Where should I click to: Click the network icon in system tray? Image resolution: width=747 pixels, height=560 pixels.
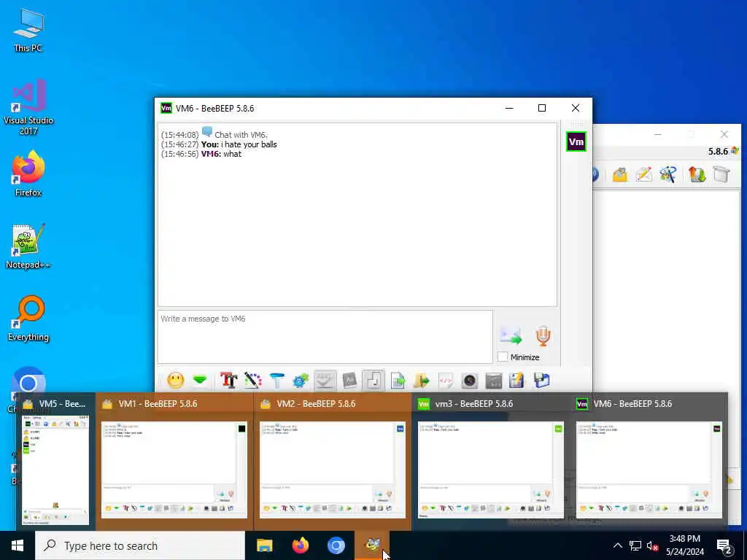click(x=635, y=545)
